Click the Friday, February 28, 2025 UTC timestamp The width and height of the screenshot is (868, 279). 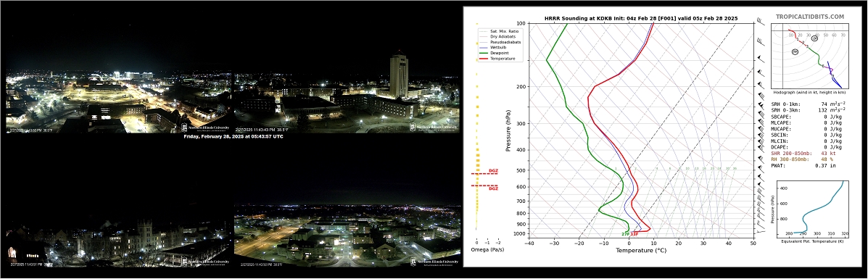coord(233,136)
